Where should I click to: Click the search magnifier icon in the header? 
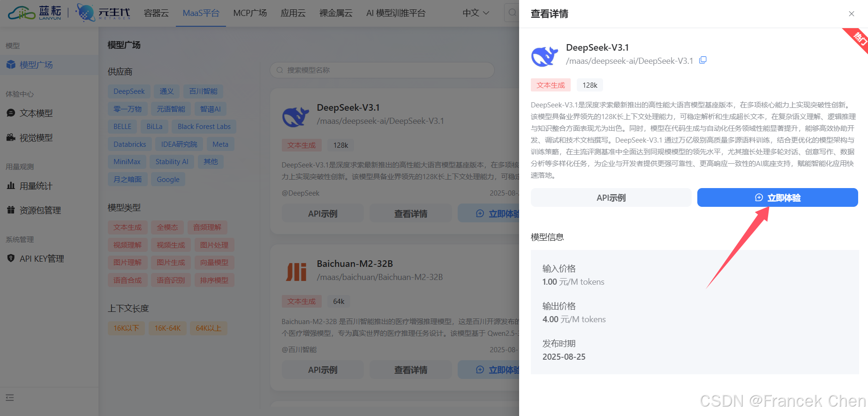coord(513,13)
